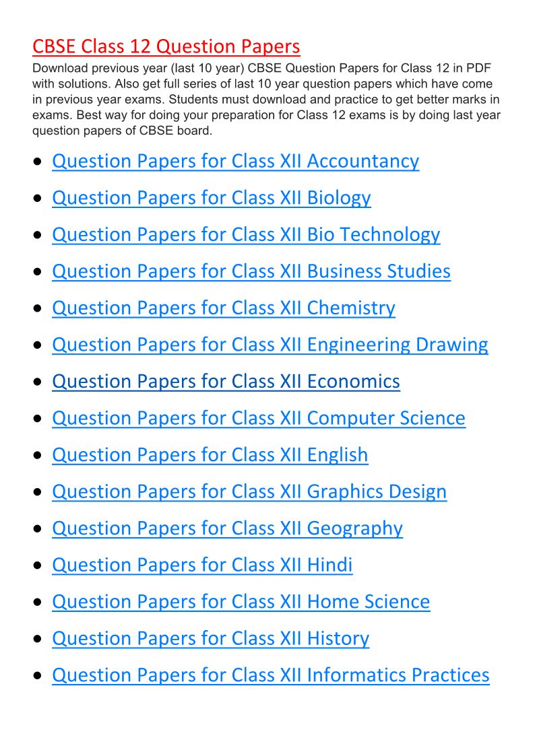Select Question Papers for Class XII Business Studies
The height and width of the screenshot is (756, 535).
(251, 271)
